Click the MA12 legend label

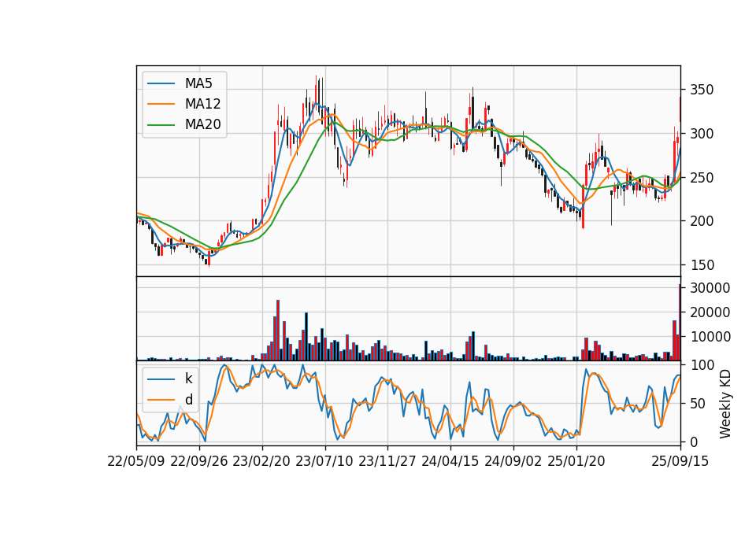[202, 104]
